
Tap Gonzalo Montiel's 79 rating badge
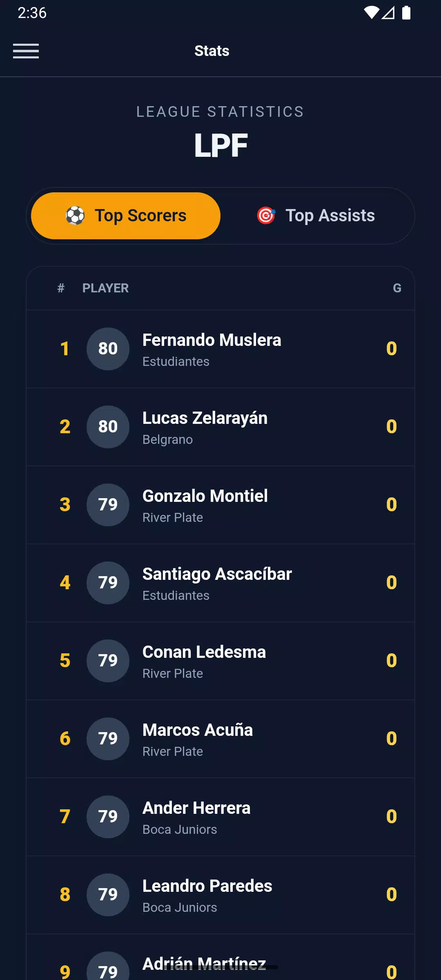108,505
